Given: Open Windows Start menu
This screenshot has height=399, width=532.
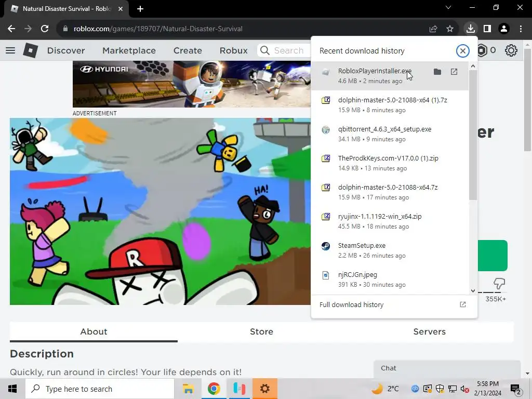Looking at the screenshot, I should [x=12, y=389].
